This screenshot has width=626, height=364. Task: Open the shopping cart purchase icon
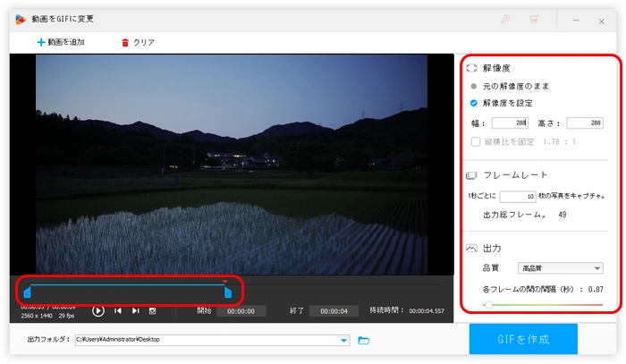tap(534, 18)
